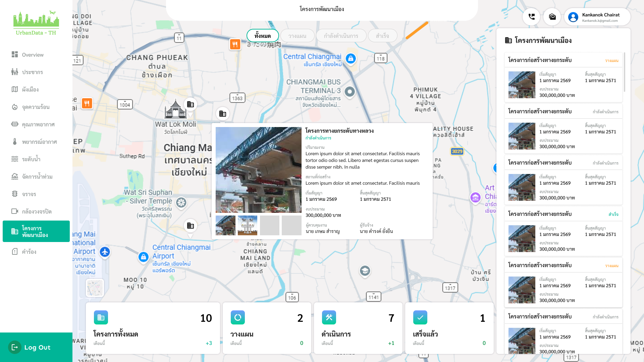Open the คำร้อง sidebar menu item
Viewport: 644px width, 362px height.
(x=29, y=252)
